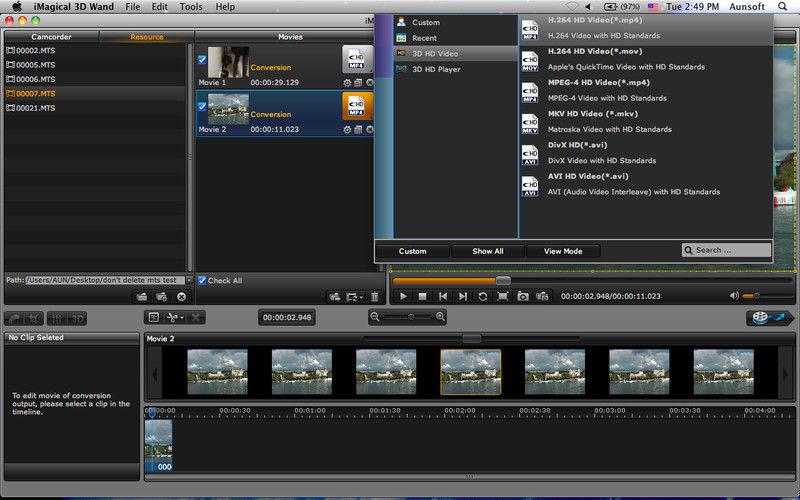Click the volume speaker icon
Viewport: 800px width, 500px height.
click(734, 296)
